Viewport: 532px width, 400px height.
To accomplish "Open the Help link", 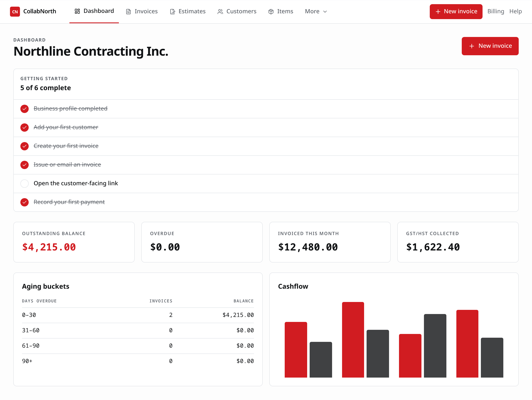I will click(x=515, y=12).
